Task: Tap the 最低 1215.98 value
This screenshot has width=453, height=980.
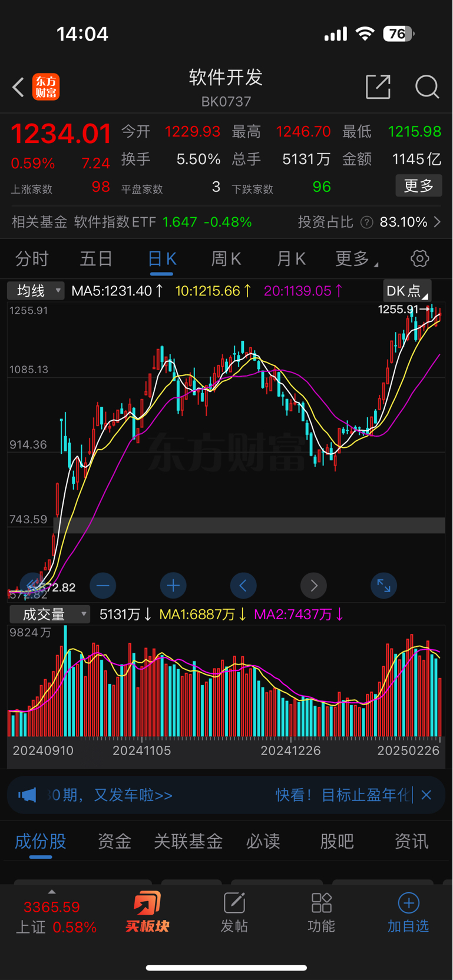Action: click(415, 131)
